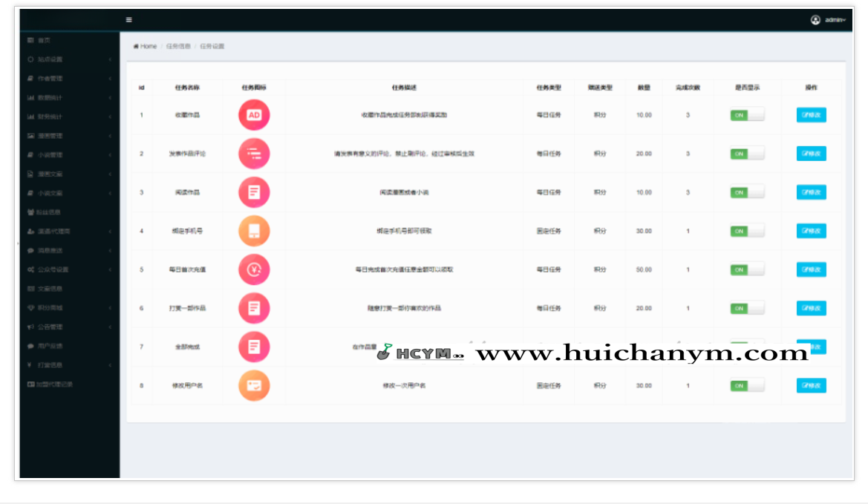
Task: Go to Home in the breadcrumb
Action: pos(146,46)
